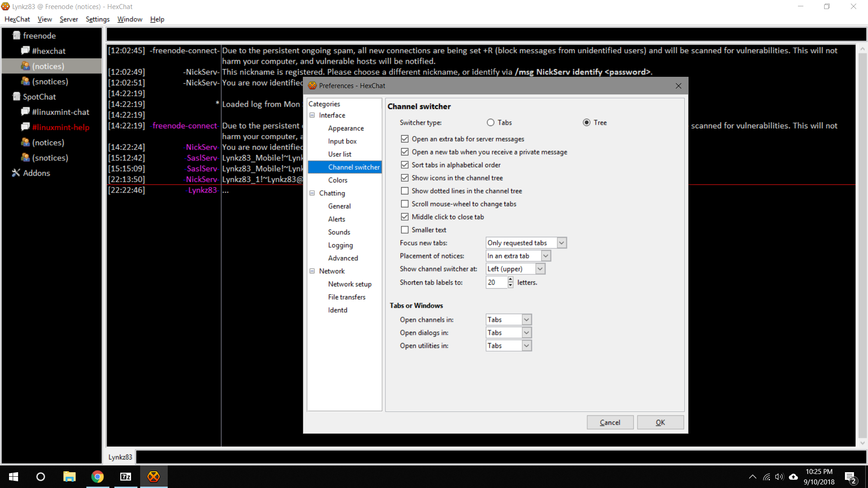The image size is (868, 488).
Task: Open 7-Zip from the taskbar
Action: (x=126, y=477)
